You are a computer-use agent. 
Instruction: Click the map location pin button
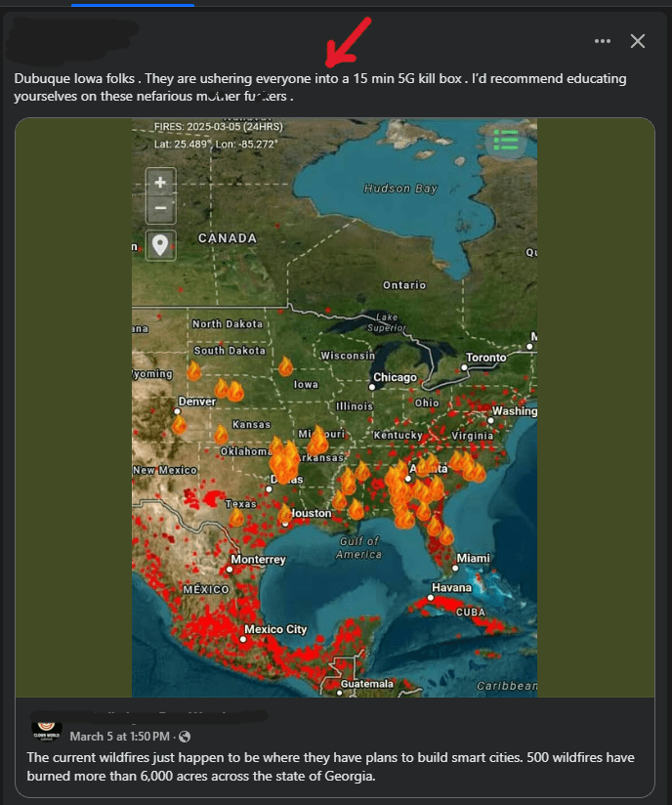[x=160, y=244]
